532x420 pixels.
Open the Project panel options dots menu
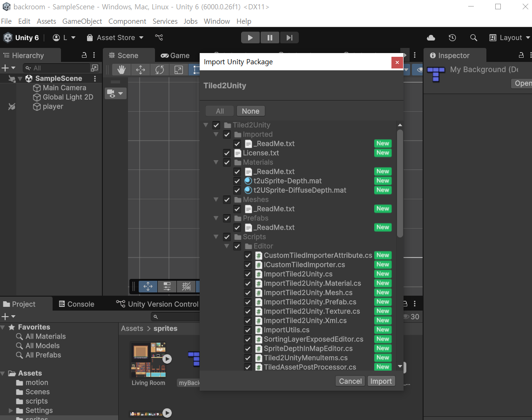coord(415,304)
